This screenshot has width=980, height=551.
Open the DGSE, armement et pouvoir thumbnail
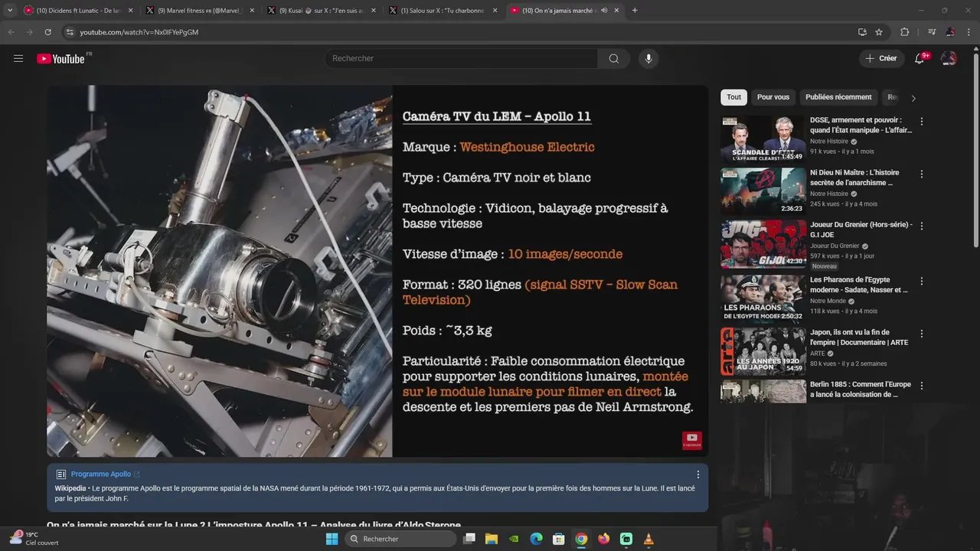click(763, 139)
